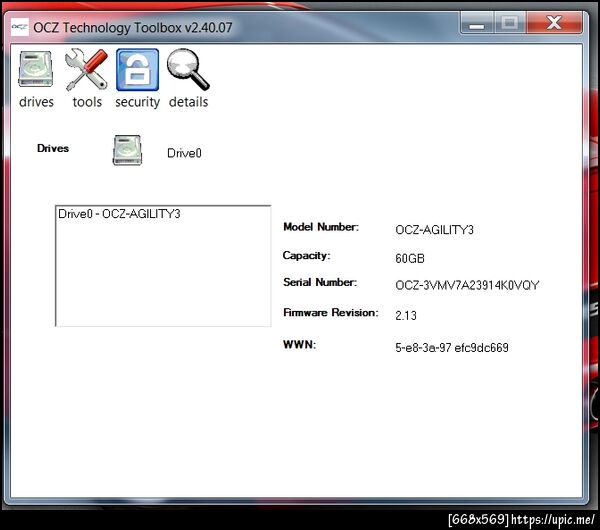Click the WWN label

[300, 344]
